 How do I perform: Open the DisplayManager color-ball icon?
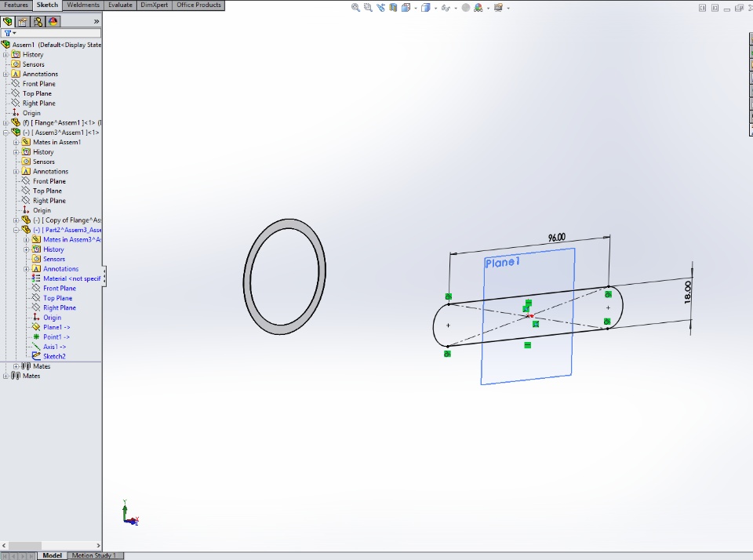point(53,22)
